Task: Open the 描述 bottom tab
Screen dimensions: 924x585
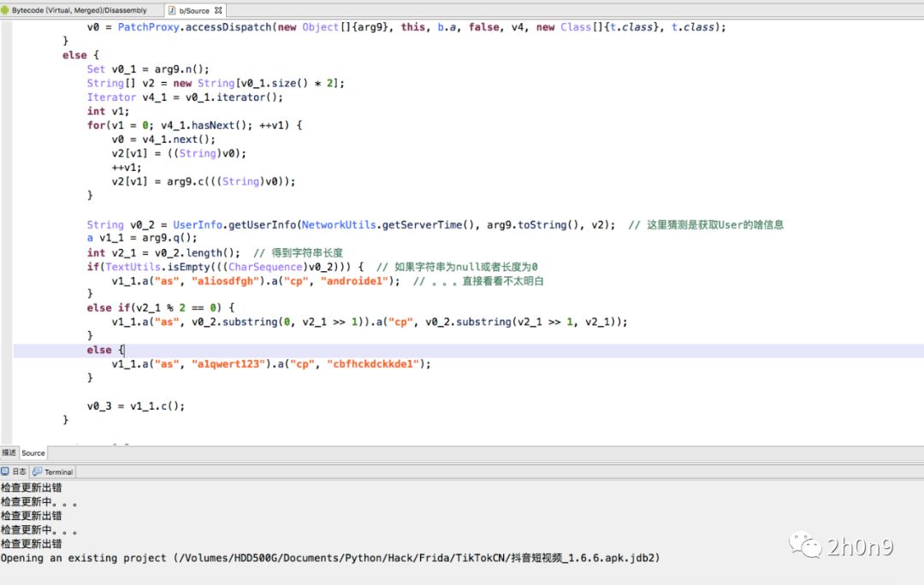Action: [x=9, y=452]
